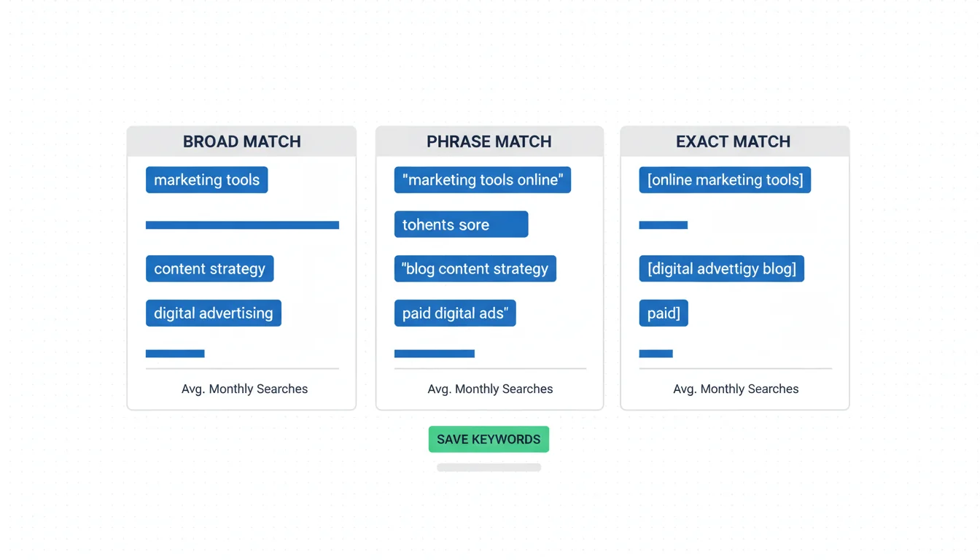980x560 pixels.
Task: Select the BROAD MATCH column header
Action: pyautogui.click(x=241, y=141)
